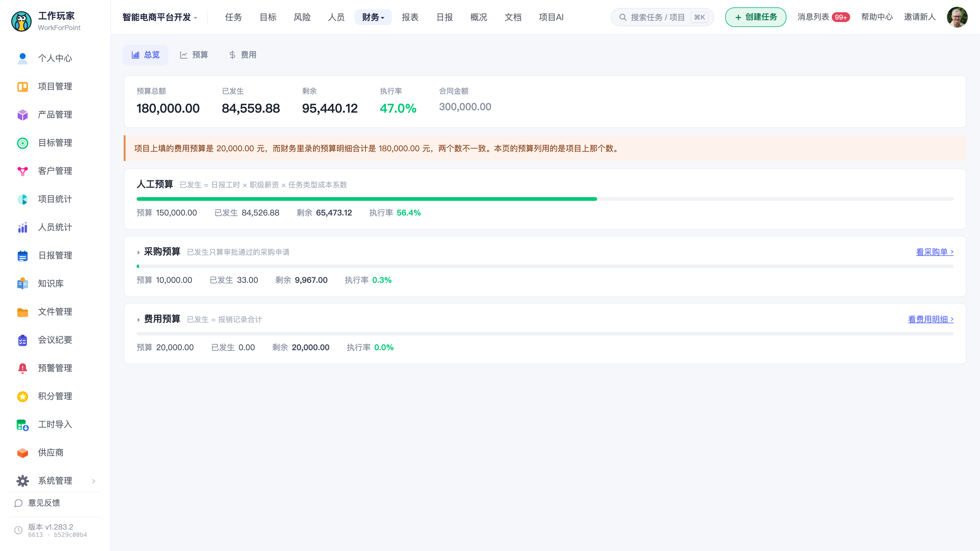Click the 预警管理 red bell icon
The image size is (980, 551).
point(22,368)
